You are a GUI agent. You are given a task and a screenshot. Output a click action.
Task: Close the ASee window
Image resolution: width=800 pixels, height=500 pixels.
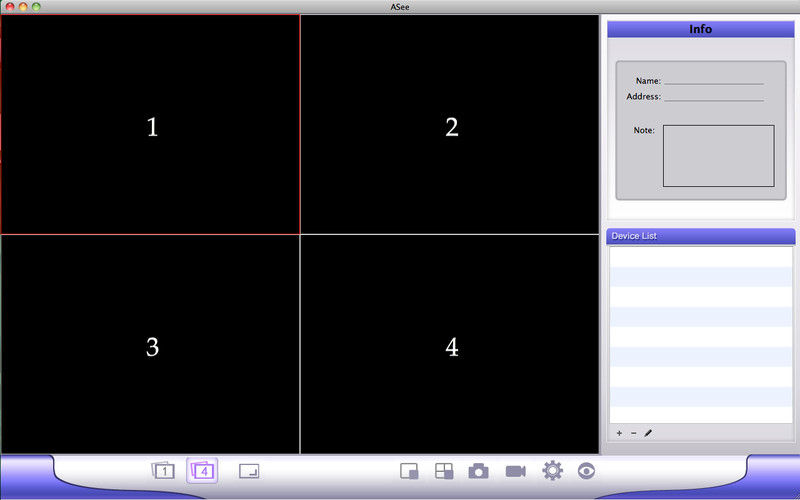10,7
